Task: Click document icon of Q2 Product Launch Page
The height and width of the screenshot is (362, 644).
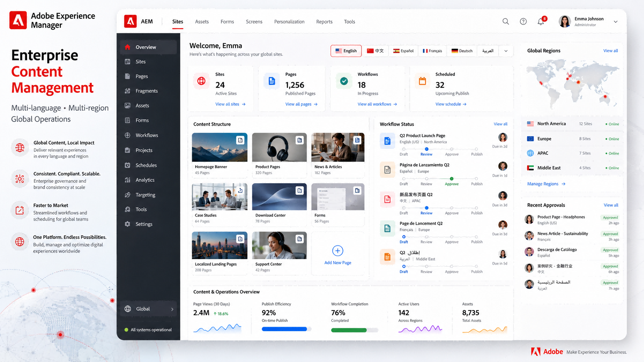Action: (x=387, y=141)
